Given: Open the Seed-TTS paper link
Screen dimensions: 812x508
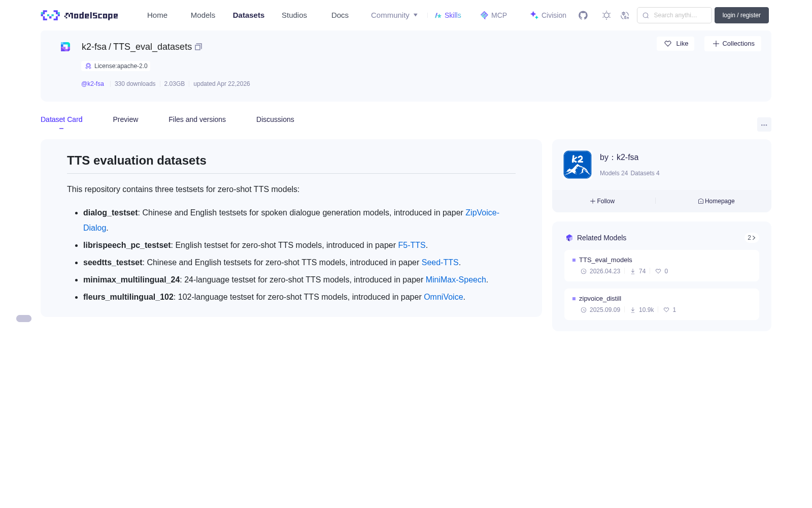Looking at the screenshot, I should 440,263.
